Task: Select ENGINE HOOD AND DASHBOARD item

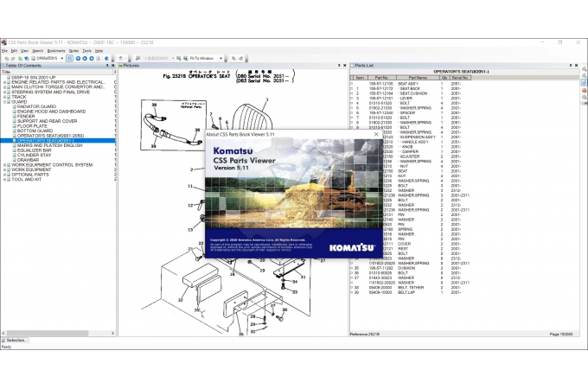Action: coord(51,112)
